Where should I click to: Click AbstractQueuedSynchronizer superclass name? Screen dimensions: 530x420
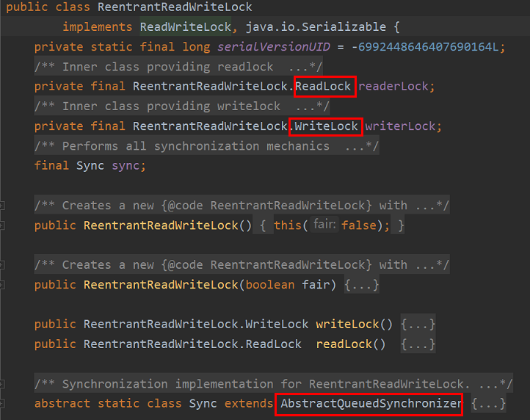371,403
